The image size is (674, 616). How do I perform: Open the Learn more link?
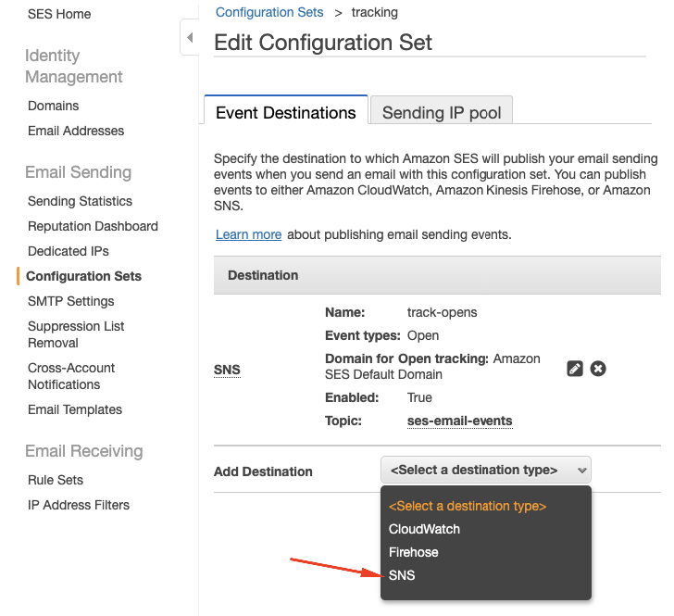(248, 234)
